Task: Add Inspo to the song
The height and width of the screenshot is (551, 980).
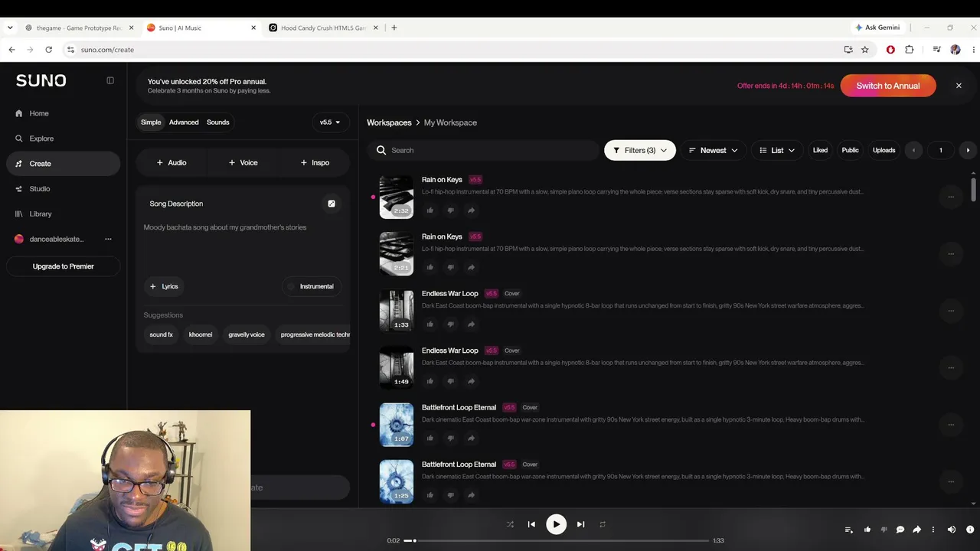Action: click(315, 163)
